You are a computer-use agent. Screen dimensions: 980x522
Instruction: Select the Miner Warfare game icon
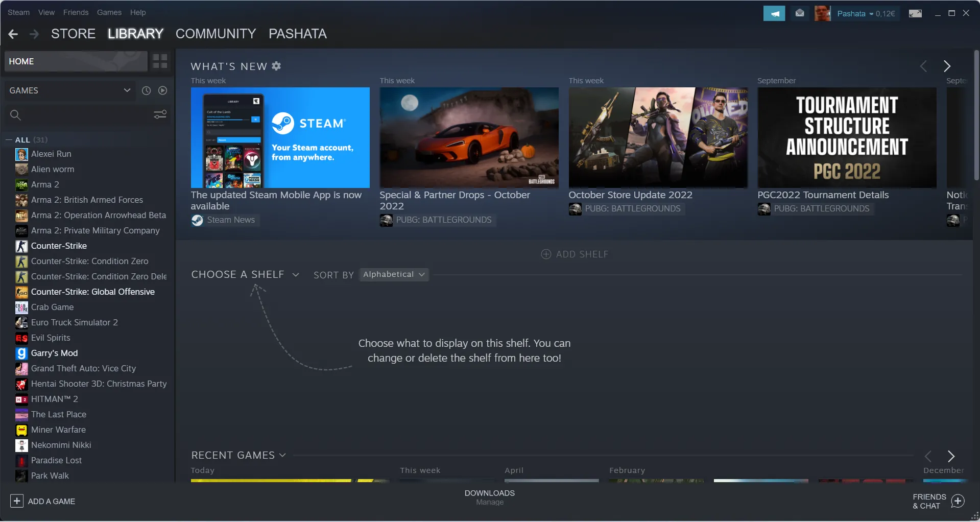point(21,430)
